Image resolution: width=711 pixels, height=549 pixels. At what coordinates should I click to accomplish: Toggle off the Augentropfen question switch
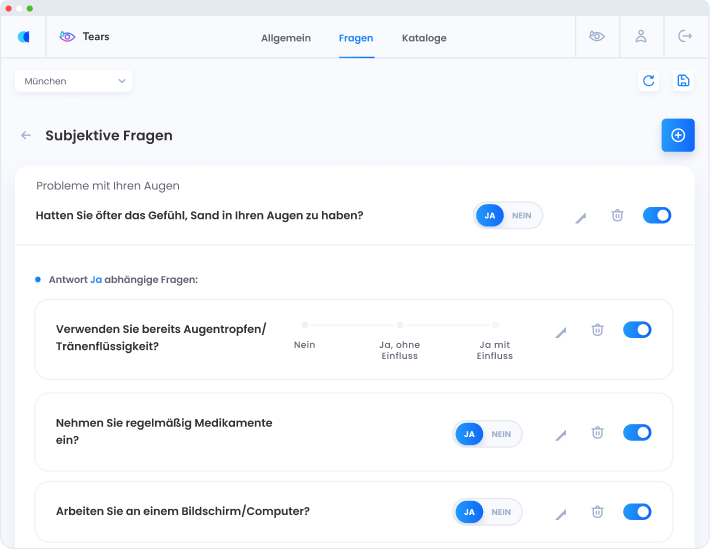(x=637, y=329)
